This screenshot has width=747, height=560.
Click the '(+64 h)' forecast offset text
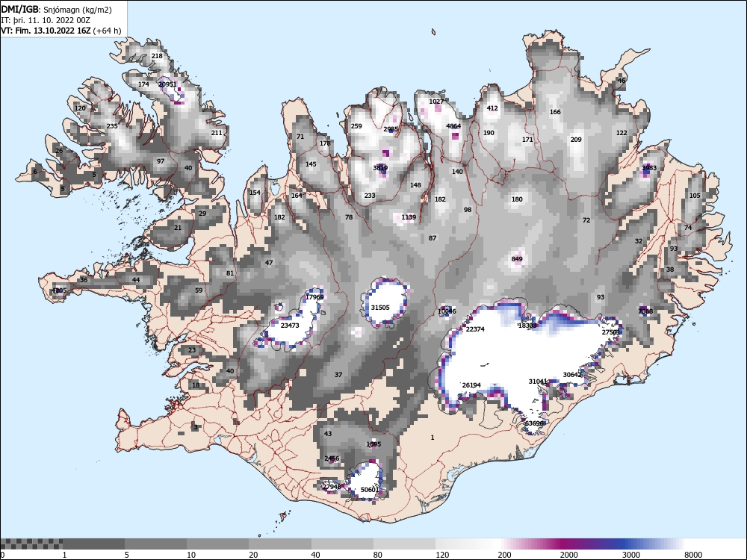pos(107,31)
